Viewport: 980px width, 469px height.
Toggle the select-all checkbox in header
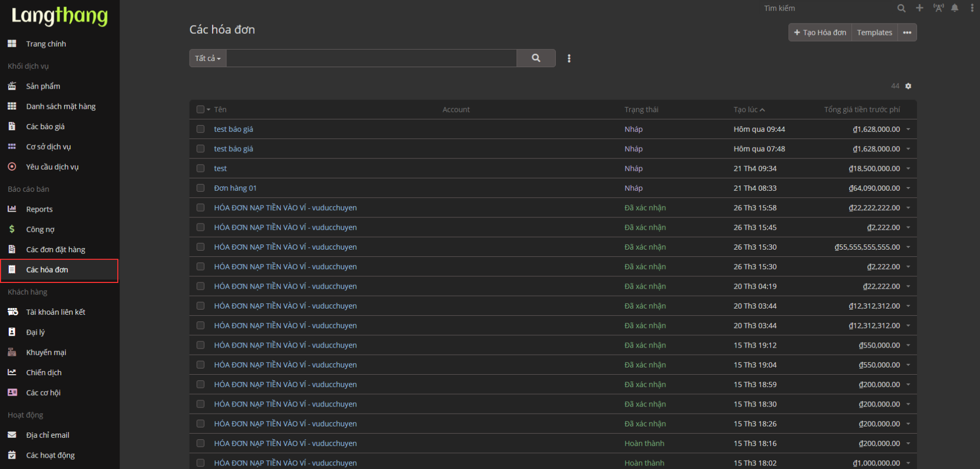coord(200,110)
